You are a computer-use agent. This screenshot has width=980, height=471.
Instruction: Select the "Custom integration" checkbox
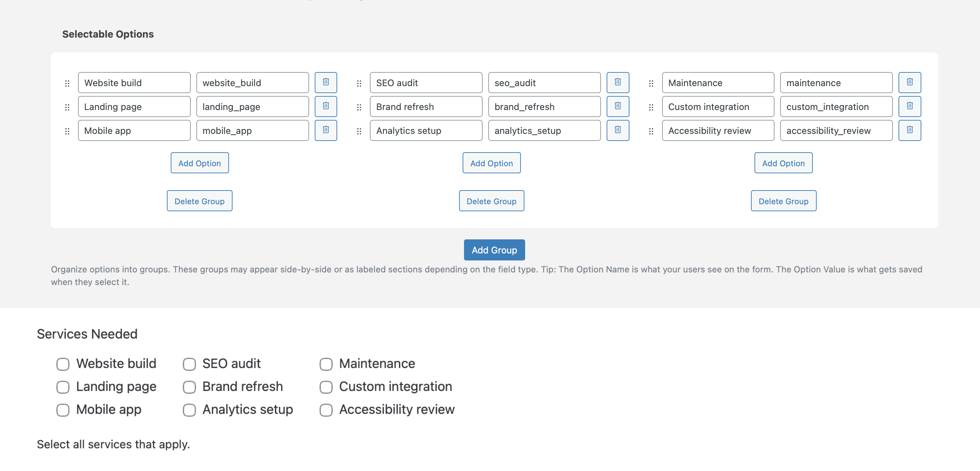(x=326, y=387)
